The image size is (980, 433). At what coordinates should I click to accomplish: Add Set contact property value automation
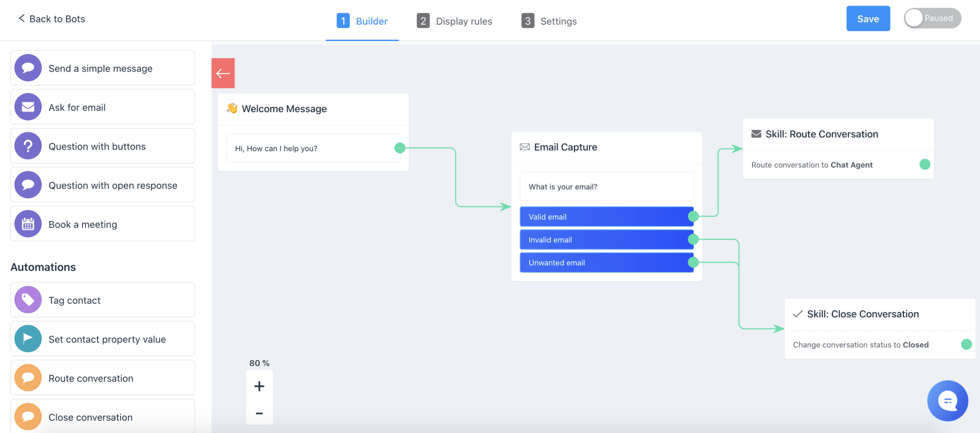pyautogui.click(x=103, y=339)
